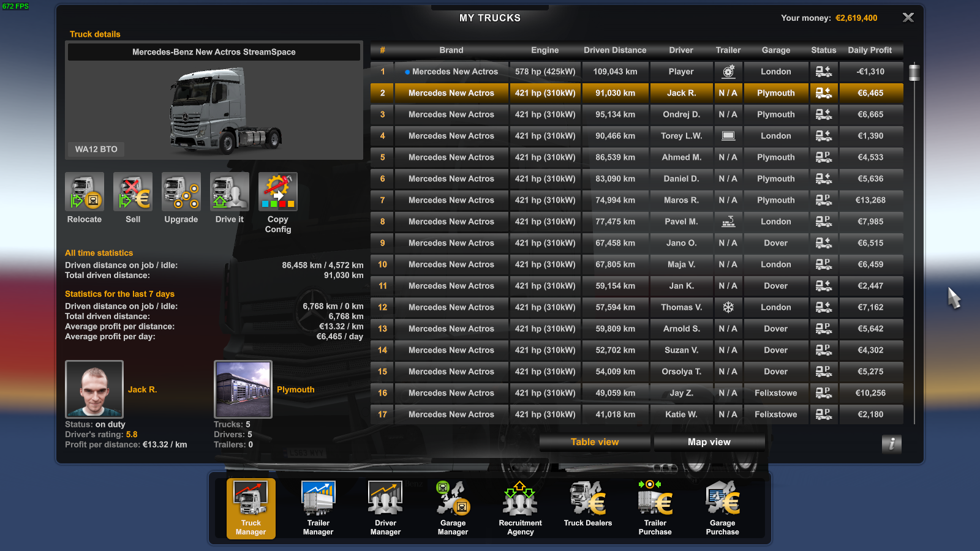This screenshot has height=551, width=980.
Task: Sort the table by Brand column
Action: tap(451, 50)
